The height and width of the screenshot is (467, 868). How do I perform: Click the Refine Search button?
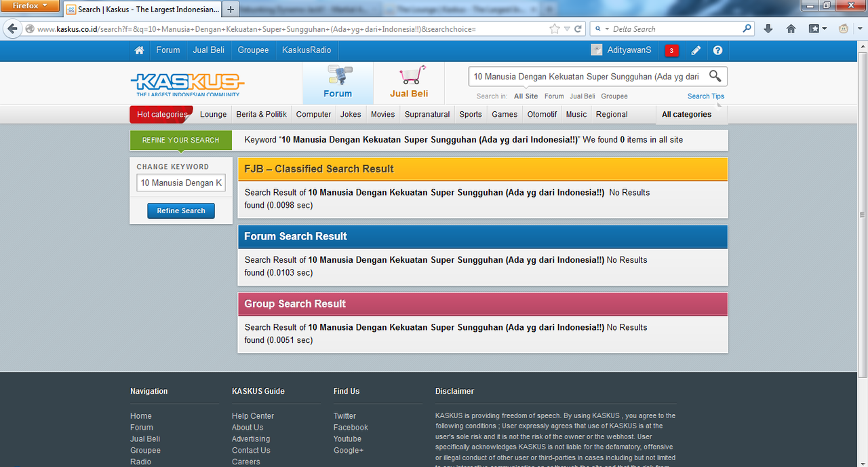(181, 211)
